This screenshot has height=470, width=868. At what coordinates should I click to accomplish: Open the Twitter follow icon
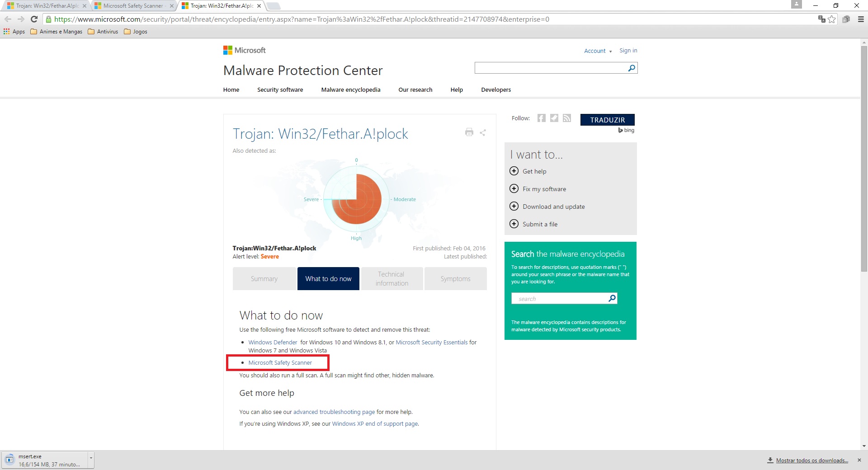pyautogui.click(x=554, y=118)
